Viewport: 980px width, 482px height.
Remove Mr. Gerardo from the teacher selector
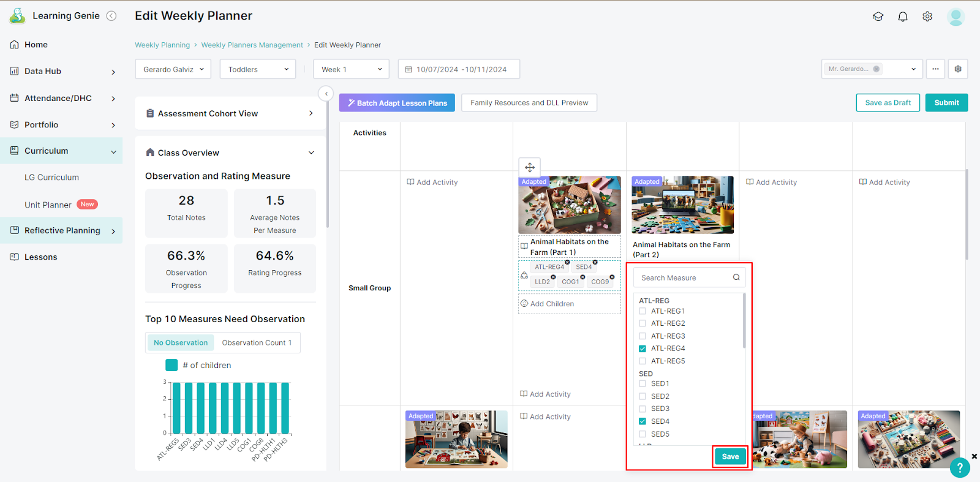point(876,69)
